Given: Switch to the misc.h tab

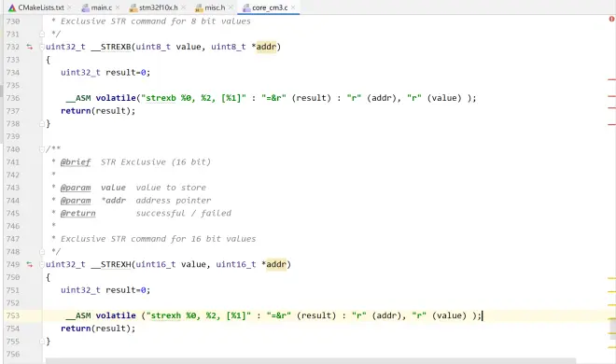Looking at the screenshot, I should 215,7.
